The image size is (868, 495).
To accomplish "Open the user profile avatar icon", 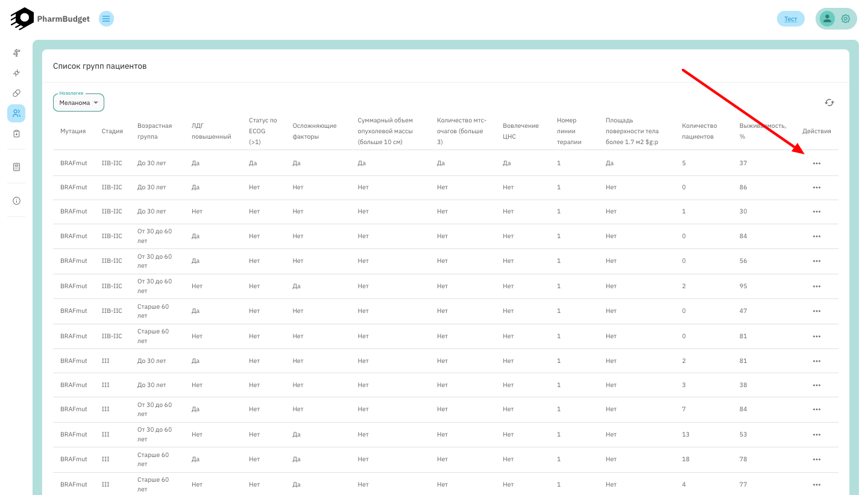I will (x=827, y=19).
